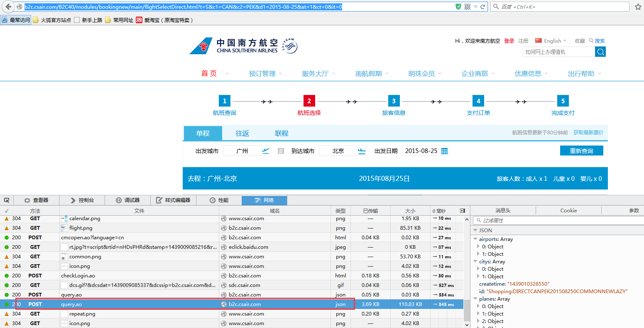Image resolution: width=644 pixels, height=328 pixels.
Task: Open address bar history dropdown arrow
Action: (475, 7)
